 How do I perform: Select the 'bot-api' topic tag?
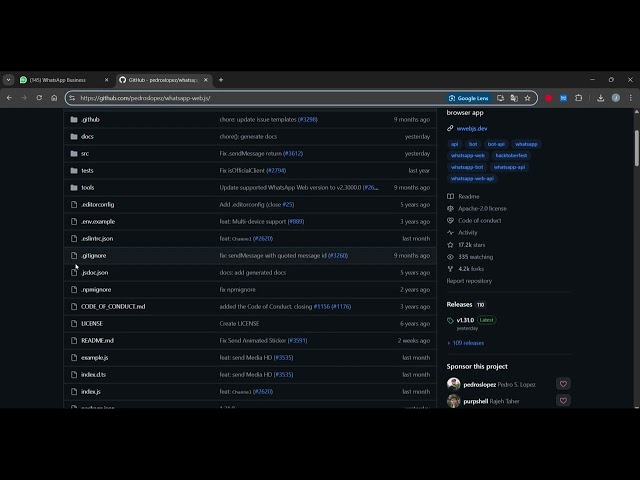pyautogui.click(x=496, y=144)
